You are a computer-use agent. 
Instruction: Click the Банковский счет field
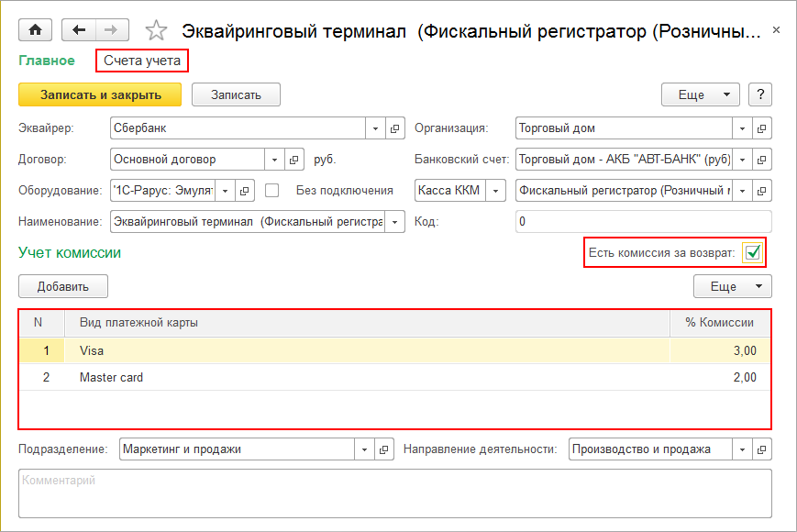point(624,160)
